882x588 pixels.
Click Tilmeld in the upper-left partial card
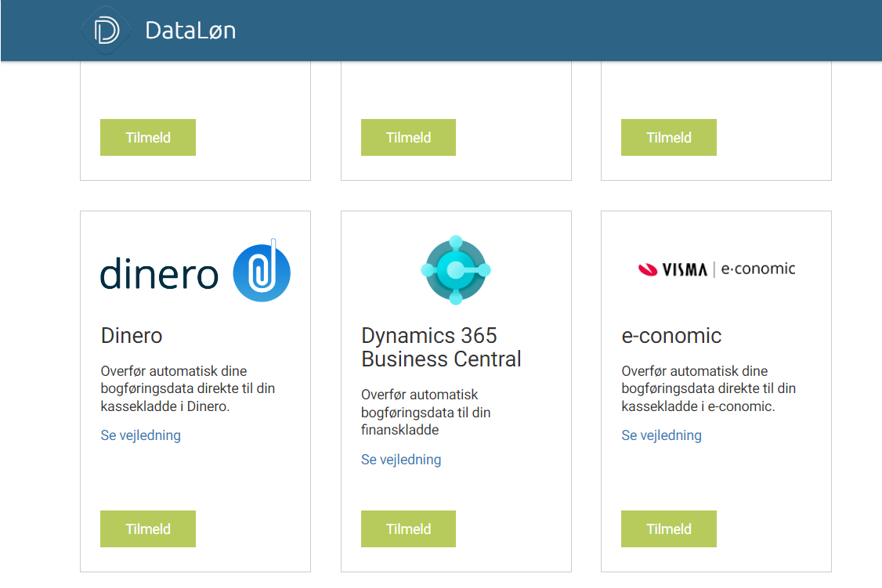[148, 137]
